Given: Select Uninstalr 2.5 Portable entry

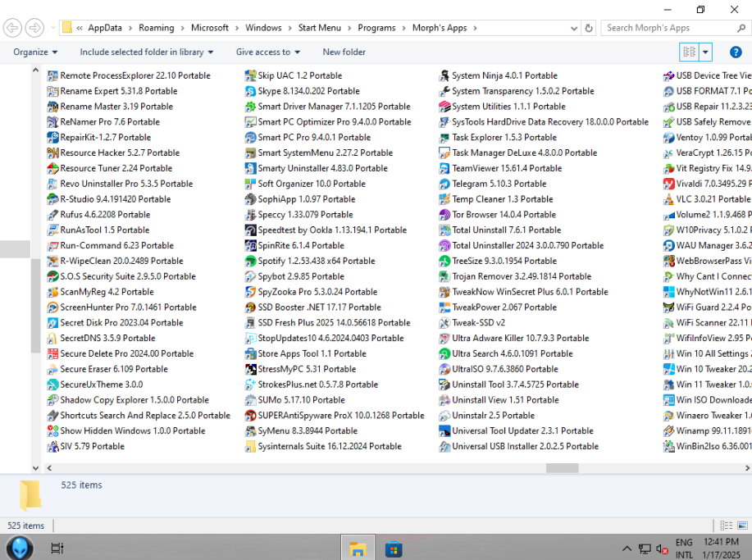Looking at the screenshot, I should (x=487, y=416).
